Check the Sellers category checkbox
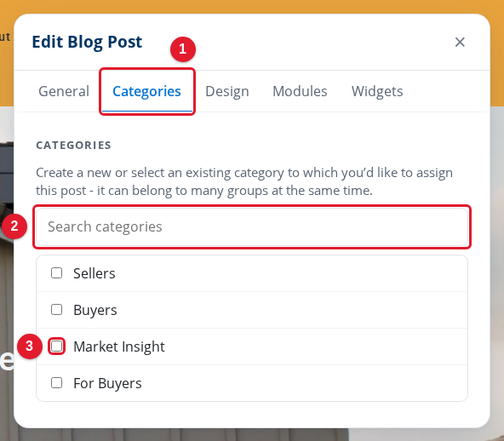This screenshot has height=441, width=504. click(56, 273)
